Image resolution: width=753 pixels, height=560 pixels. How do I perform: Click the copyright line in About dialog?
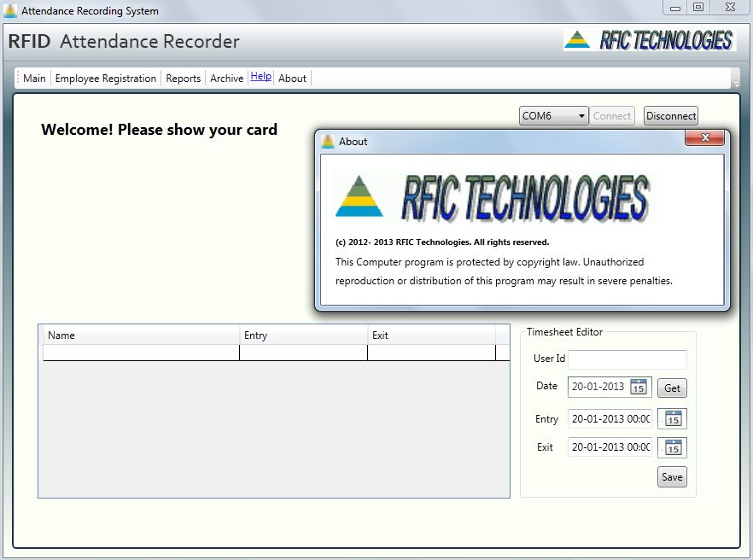click(x=442, y=242)
